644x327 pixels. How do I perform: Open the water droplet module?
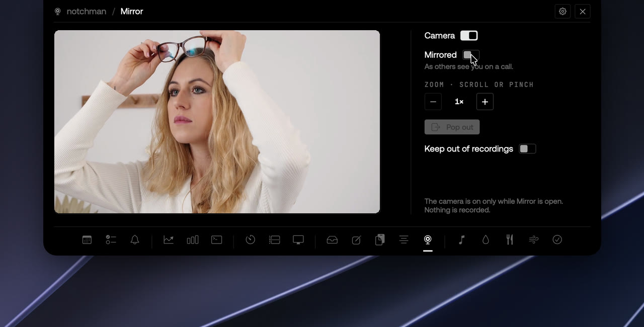click(x=486, y=240)
